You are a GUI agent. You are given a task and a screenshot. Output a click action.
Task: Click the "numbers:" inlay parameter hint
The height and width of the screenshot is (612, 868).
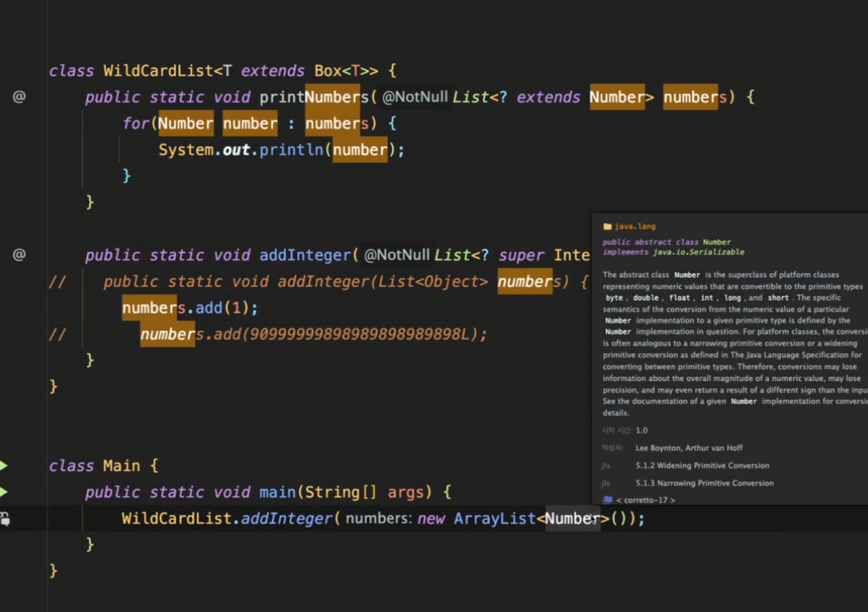coord(379,519)
